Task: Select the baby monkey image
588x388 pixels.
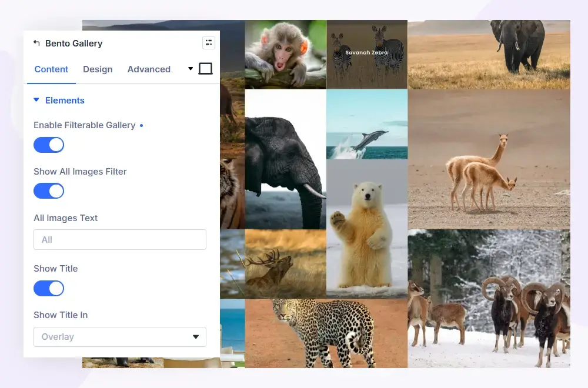Action: 286,54
